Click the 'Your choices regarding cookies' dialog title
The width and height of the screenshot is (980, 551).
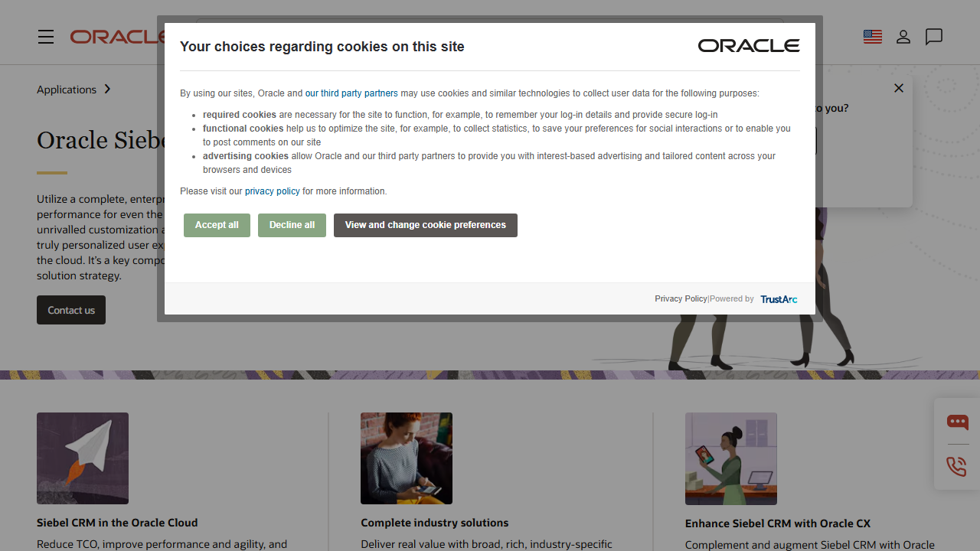[x=322, y=47]
